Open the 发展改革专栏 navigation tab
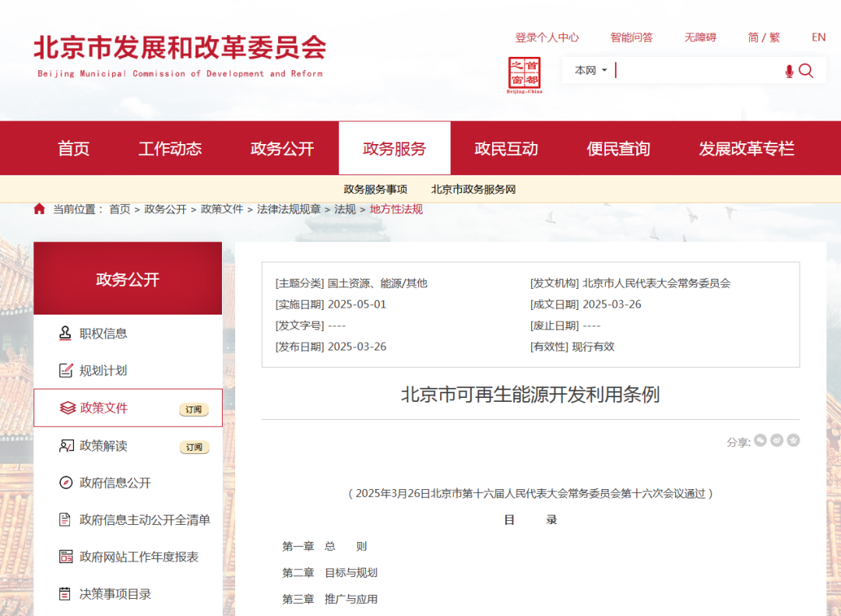 tap(747, 148)
